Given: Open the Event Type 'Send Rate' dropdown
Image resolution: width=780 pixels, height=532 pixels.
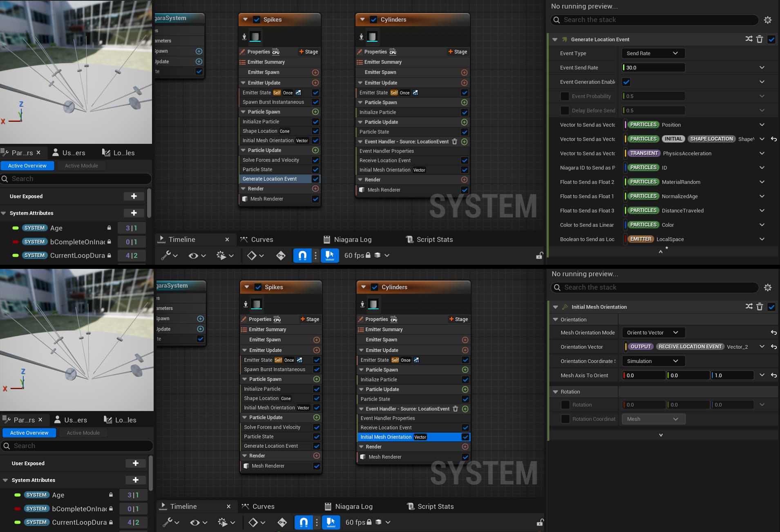Looking at the screenshot, I should pos(653,54).
